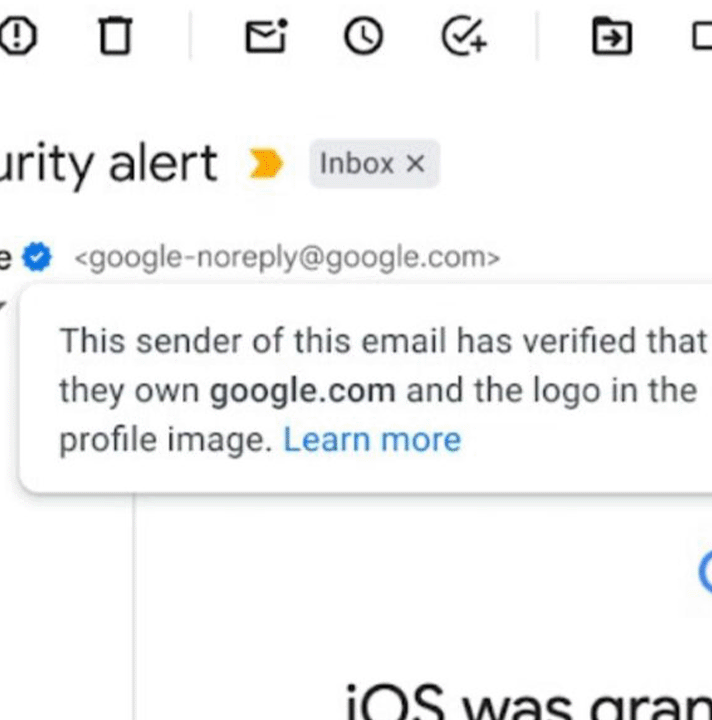Add this email to Tasks

pos(464,36)
